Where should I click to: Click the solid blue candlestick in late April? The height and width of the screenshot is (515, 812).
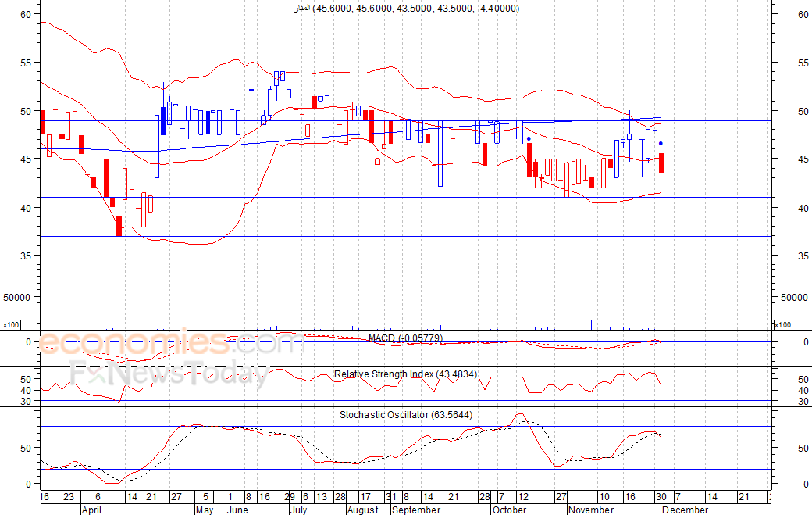click(163, 121)
